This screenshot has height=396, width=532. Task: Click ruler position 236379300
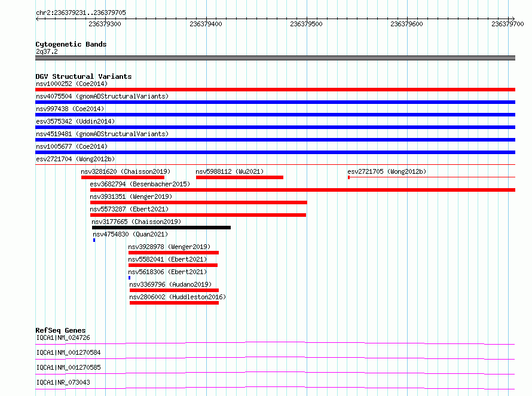point(105,24)
